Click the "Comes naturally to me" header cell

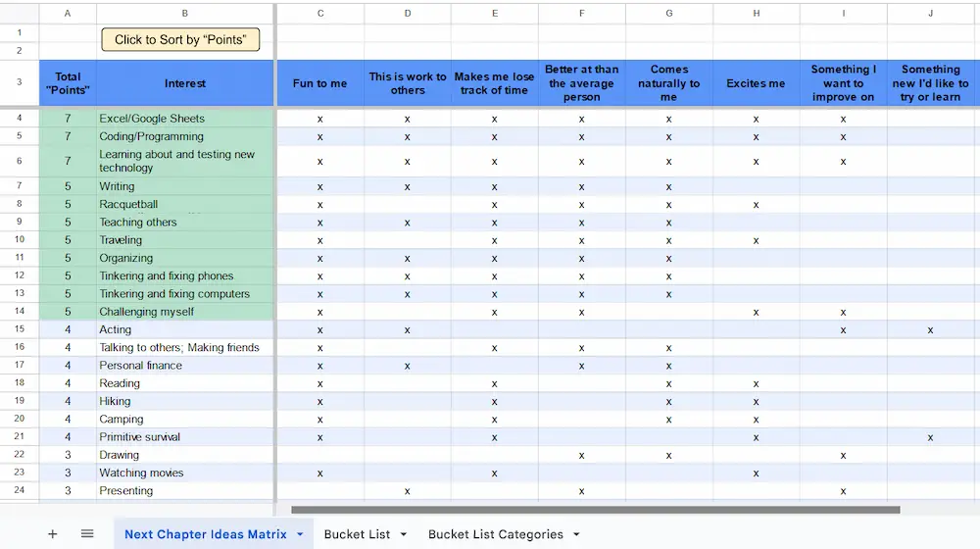coord(668,83)
